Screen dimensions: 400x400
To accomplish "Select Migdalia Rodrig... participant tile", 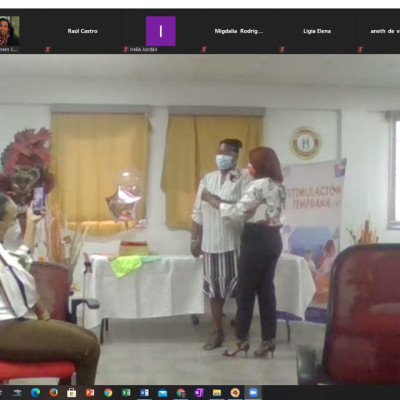I will tap(239, 31).
